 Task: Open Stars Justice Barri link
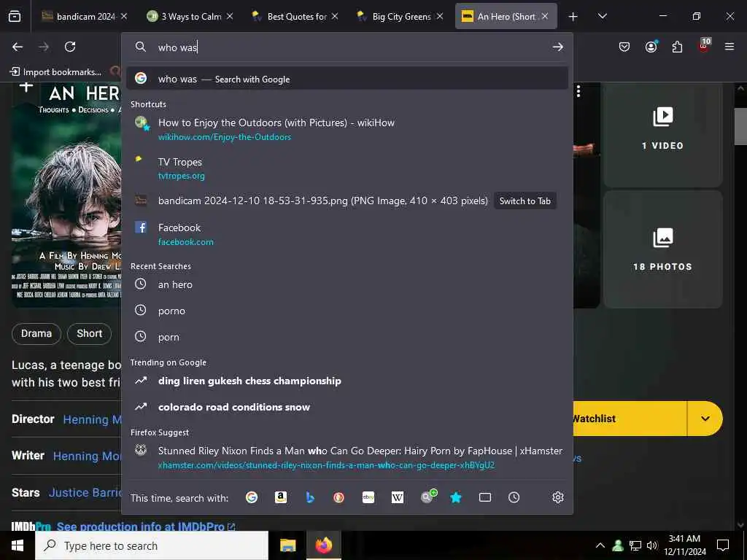click(85, 492)
